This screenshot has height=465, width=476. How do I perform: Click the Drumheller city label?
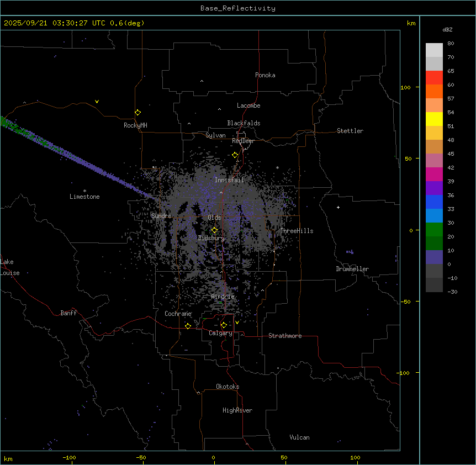coord(352,269)
